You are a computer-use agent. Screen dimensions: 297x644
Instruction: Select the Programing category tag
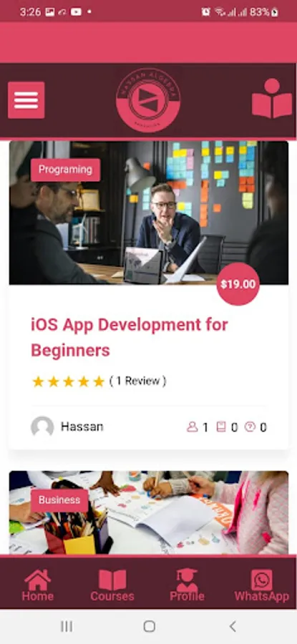click(65, 170)
